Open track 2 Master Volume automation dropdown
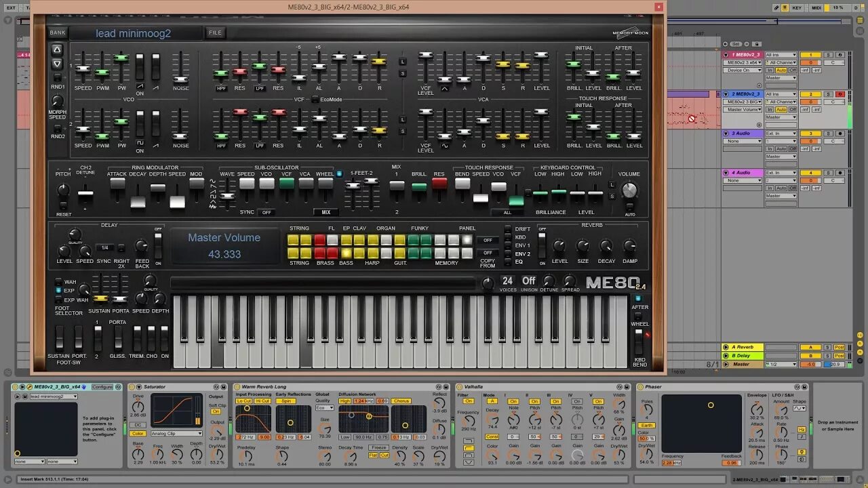This screenshot has width=868, height=488. tap(743, 109)
